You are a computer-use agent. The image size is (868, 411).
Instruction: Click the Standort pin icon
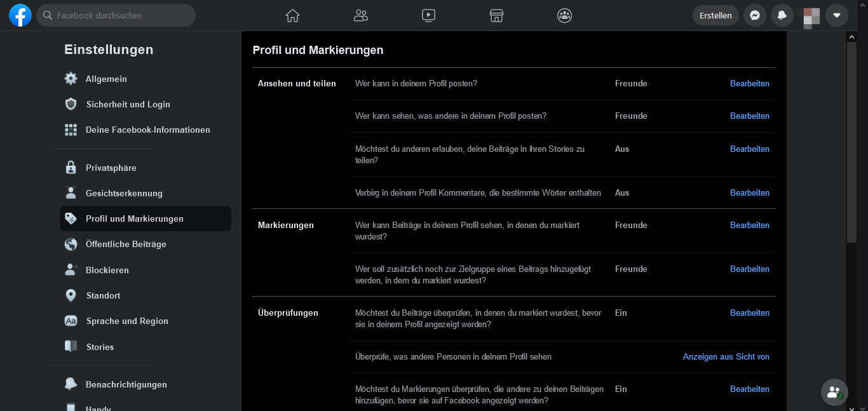[x=71, y=295]
